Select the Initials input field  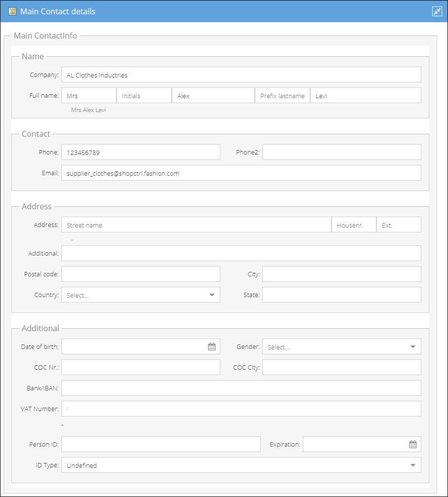tap(144, 95)
